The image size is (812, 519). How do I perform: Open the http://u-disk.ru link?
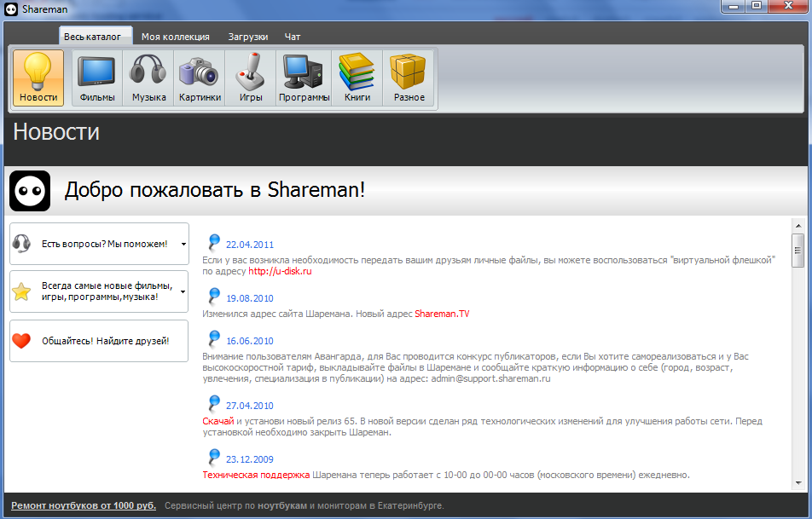click(x=280, y=271)
